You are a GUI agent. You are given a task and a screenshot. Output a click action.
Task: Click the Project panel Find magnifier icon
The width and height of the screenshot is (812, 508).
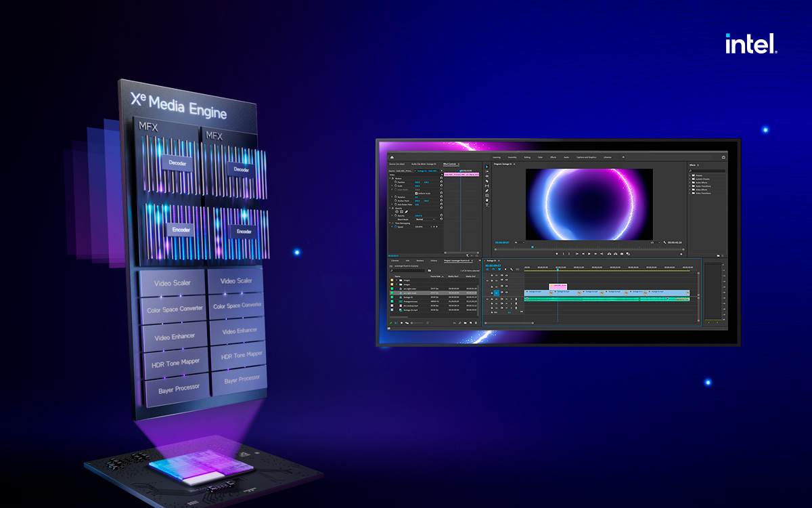[x=460, y=323]
